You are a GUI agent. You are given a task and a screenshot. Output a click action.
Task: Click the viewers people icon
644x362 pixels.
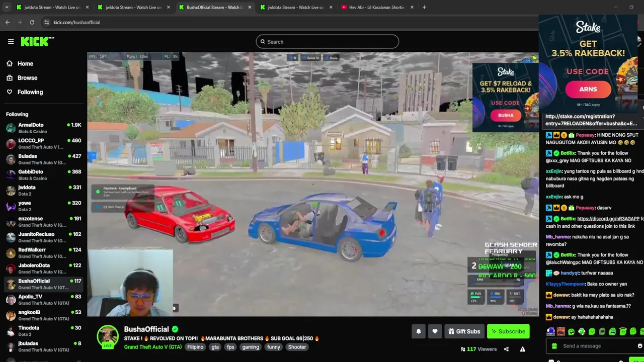tap(463, 349)
